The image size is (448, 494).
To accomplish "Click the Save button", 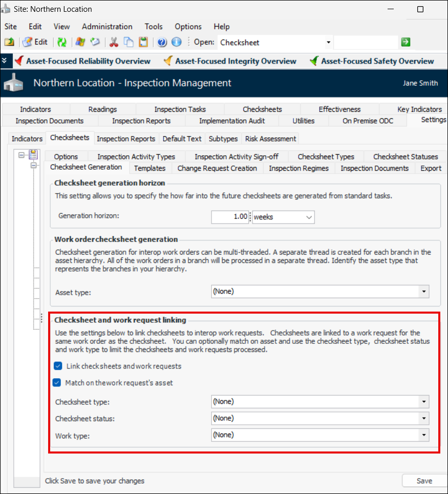I will (x=424, y=481).
